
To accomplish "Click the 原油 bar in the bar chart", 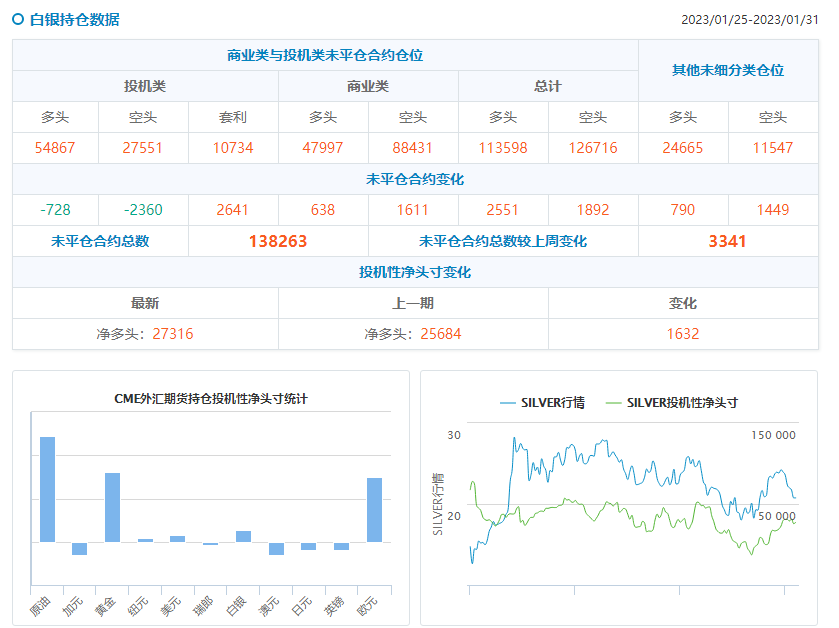I will [47, 489].
